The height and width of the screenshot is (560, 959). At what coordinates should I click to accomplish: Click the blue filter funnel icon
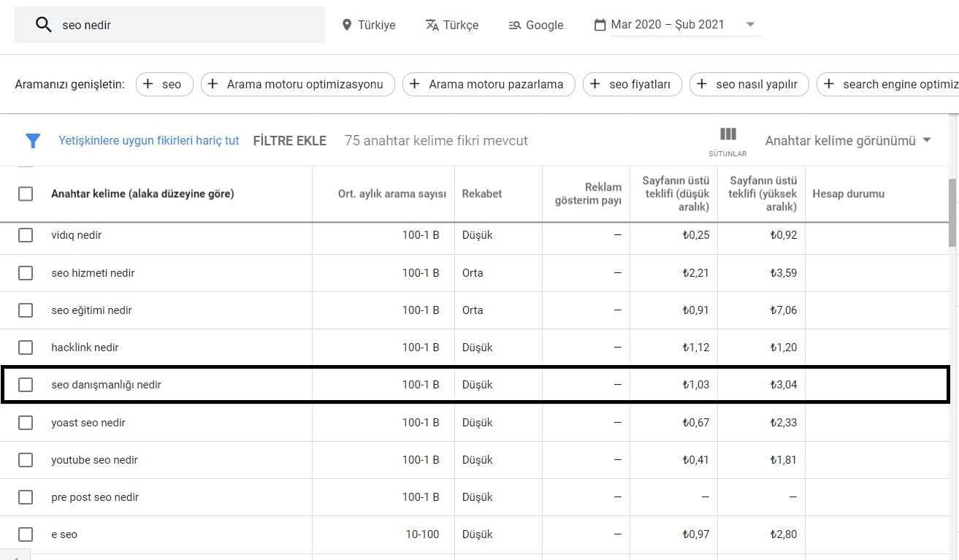click(33, 141)
